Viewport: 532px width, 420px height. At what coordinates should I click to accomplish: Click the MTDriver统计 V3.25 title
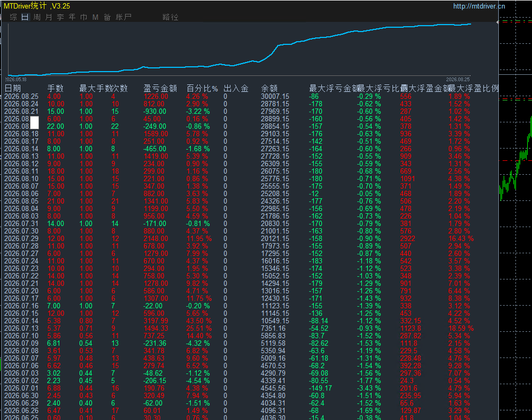pos(37,6)
